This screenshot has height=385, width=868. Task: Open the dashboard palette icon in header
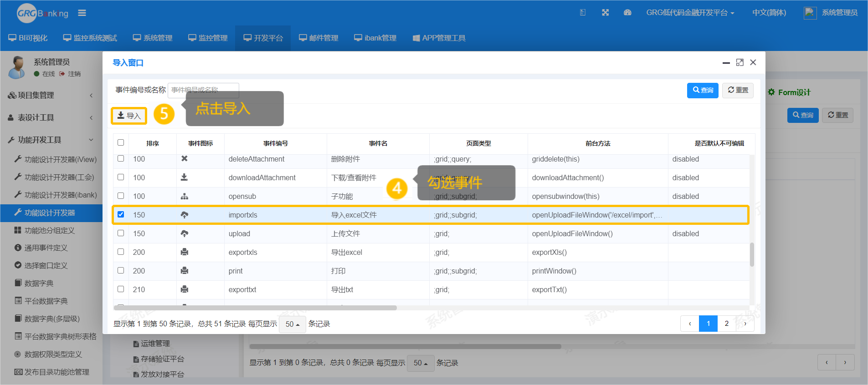(627, 13)
